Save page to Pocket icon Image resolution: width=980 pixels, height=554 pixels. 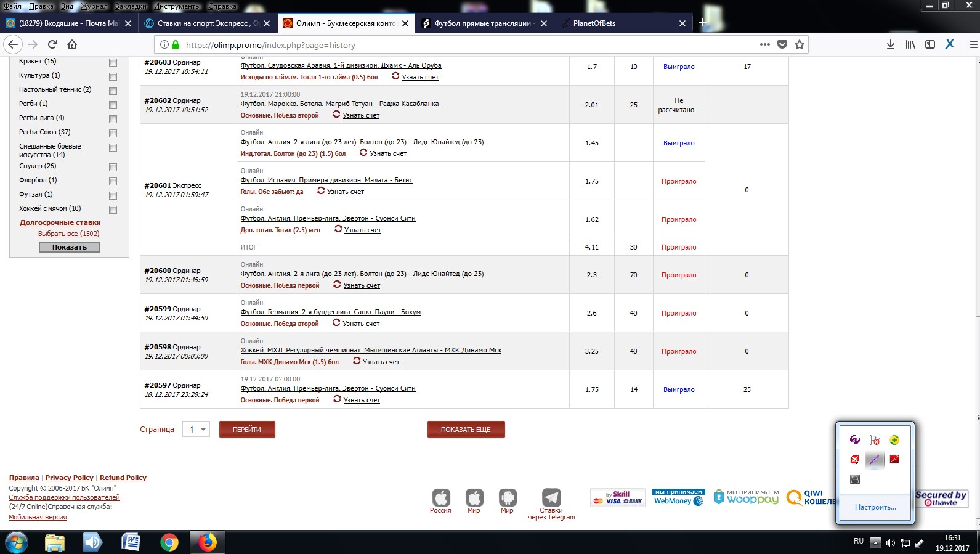(782, 44)
